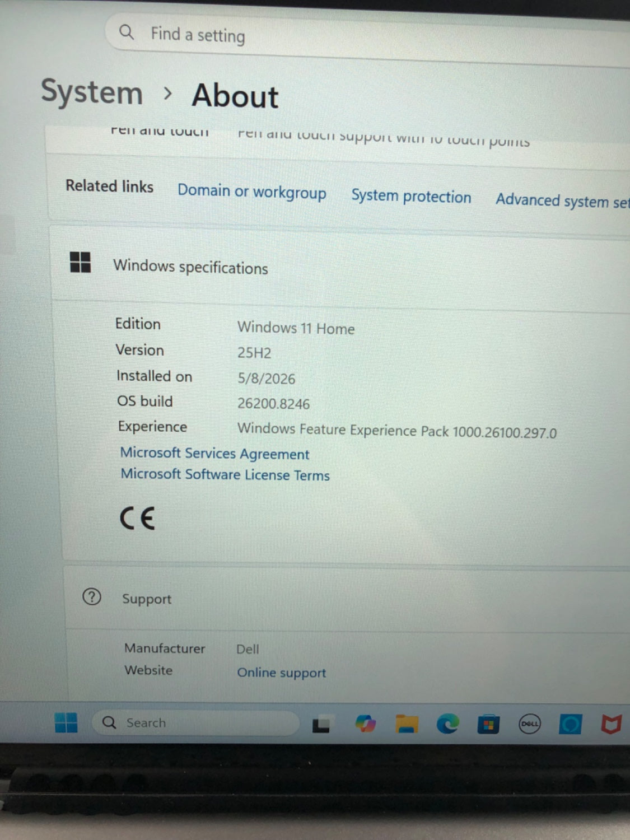This screenshot has height=840, width=630.
Task: Select the version value 25H2
Action: (254, 353)
